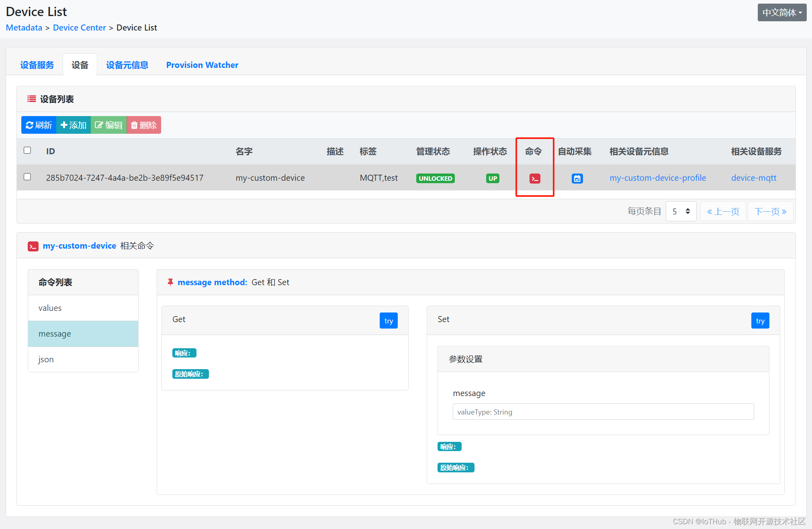Toggle the select-all checkbox in table header

pos(27,150)
